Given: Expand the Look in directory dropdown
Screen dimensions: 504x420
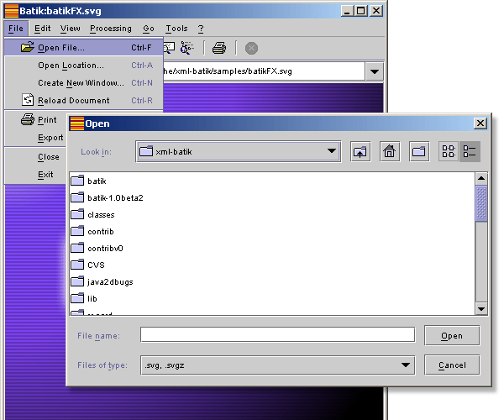Looking at the screenshot, I should tap(331, 152).
